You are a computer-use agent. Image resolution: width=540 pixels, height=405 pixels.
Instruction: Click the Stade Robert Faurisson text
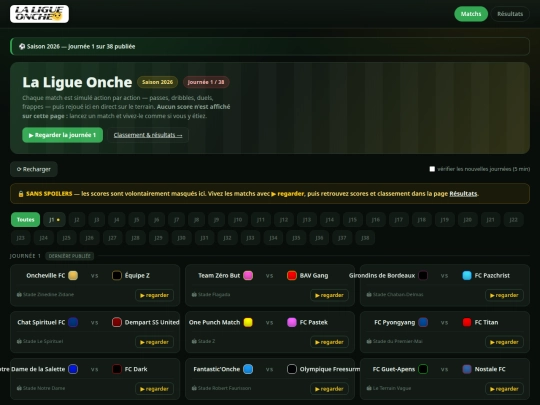225,388
